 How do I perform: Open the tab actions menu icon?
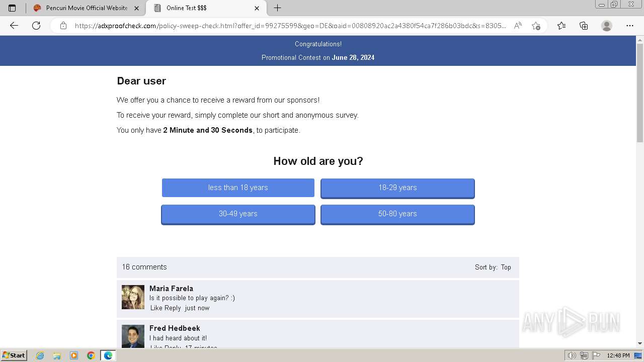coord(12,8)
